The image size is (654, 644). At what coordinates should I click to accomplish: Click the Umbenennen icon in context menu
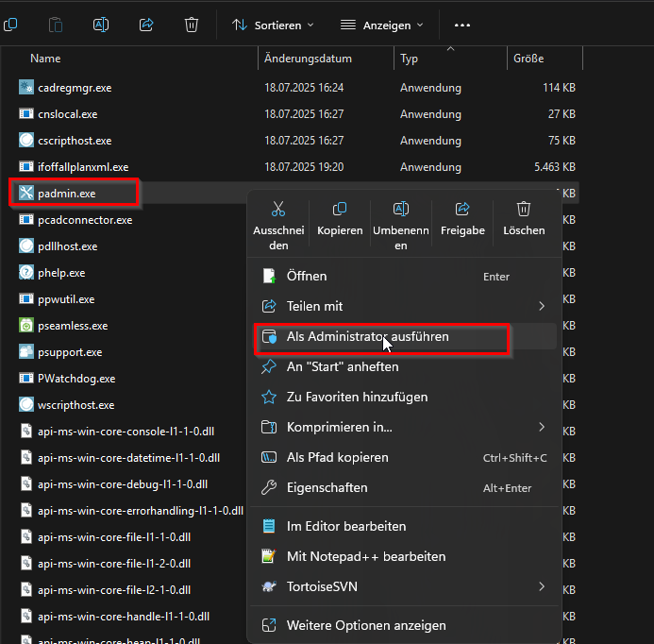401,209
